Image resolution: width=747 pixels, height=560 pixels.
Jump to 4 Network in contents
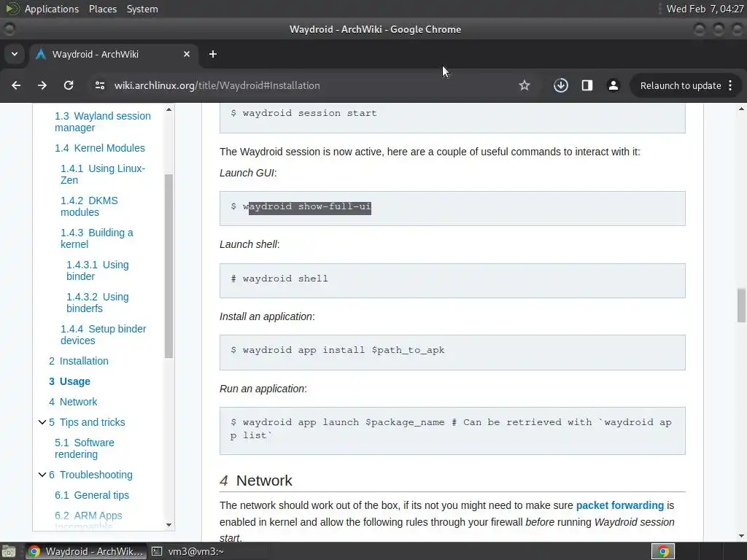tap(73, 402)
